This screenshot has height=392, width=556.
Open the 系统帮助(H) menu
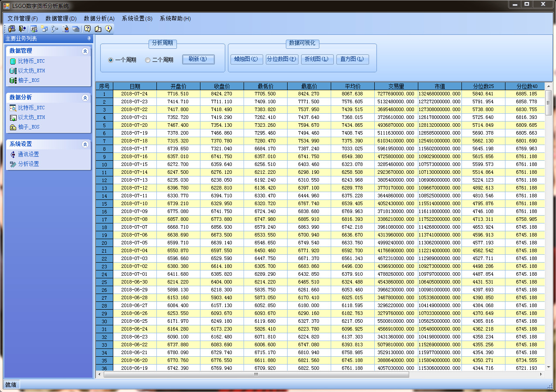point(175,18)
